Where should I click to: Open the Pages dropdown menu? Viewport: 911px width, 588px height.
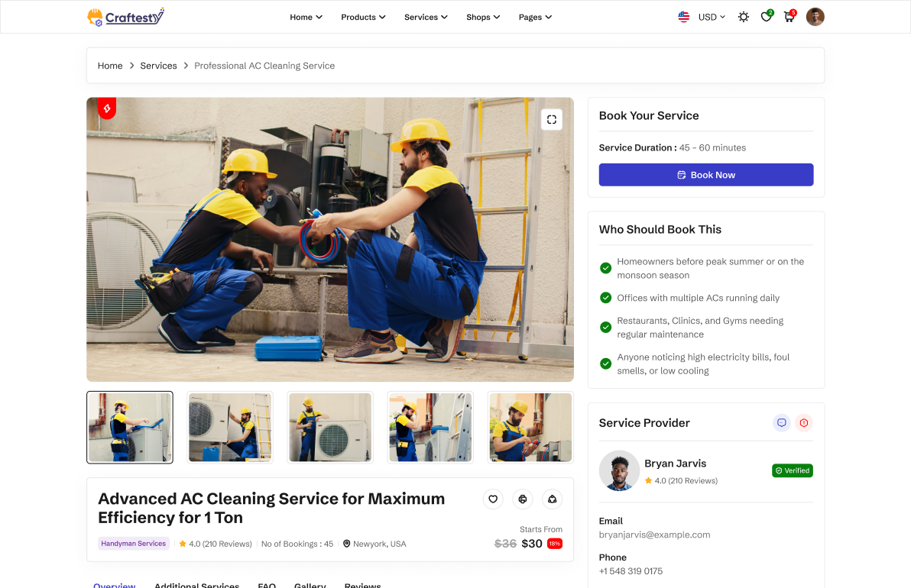point(535,17)
